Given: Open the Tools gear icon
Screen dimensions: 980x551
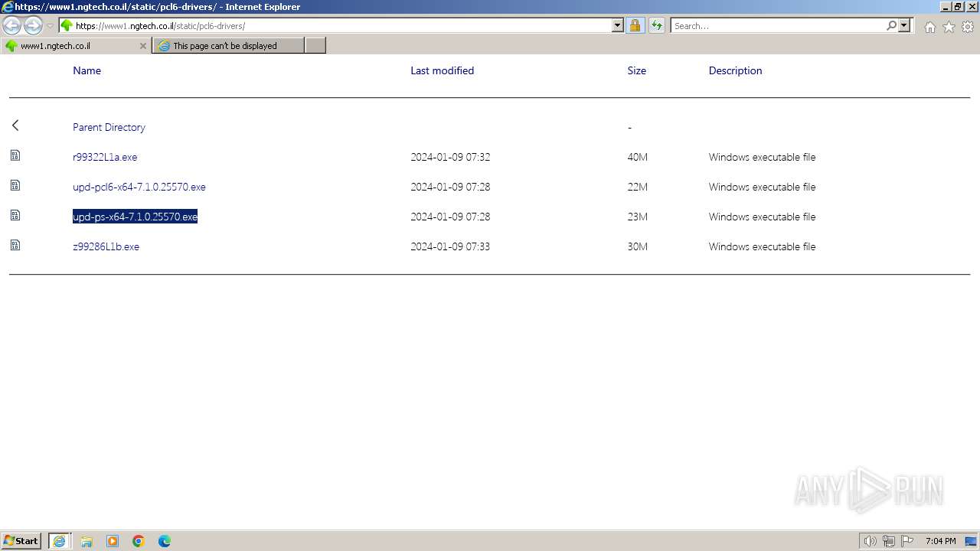Looking at the screenshot, I should [x=968, y=27].
